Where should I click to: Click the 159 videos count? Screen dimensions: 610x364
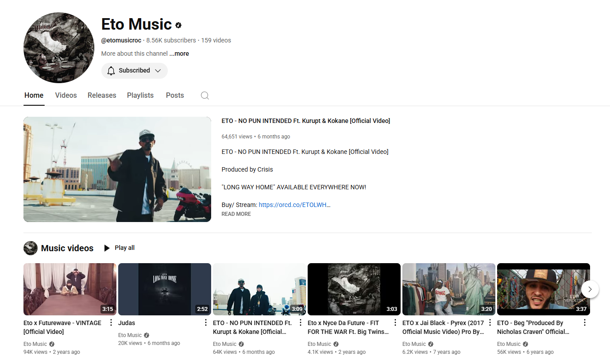pos(216,40)
